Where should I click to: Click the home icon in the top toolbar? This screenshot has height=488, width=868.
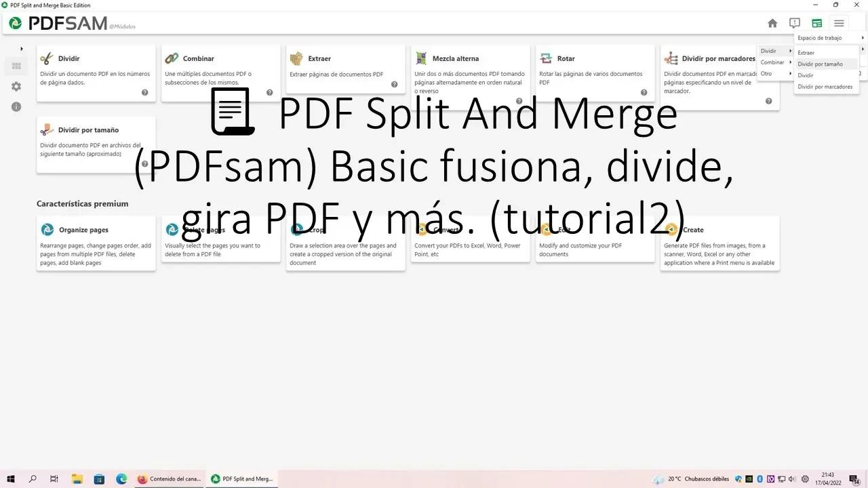tap(772, 23)
